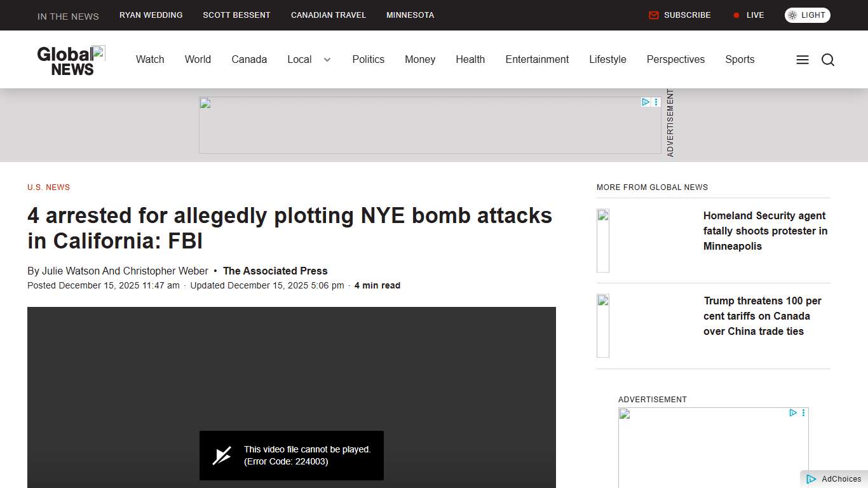The height and width of the screenshot is (488, 868).
Task: Click the headline about NYE bomb plot arrests
Action: (289, 228)
